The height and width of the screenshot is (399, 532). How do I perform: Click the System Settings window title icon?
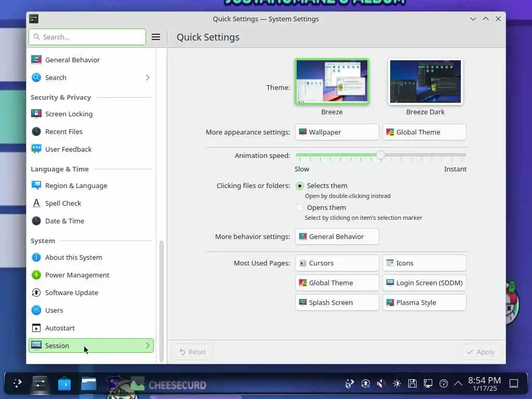click(x=34, y=19)
